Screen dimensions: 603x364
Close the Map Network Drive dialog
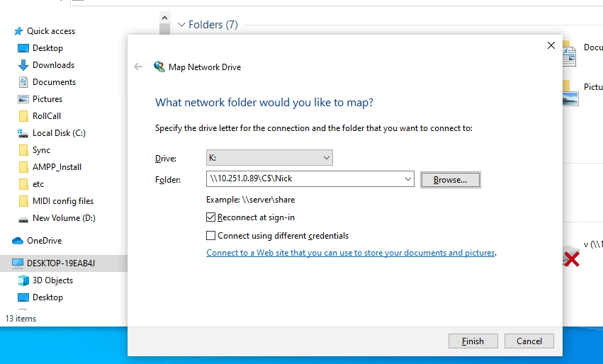551,45
